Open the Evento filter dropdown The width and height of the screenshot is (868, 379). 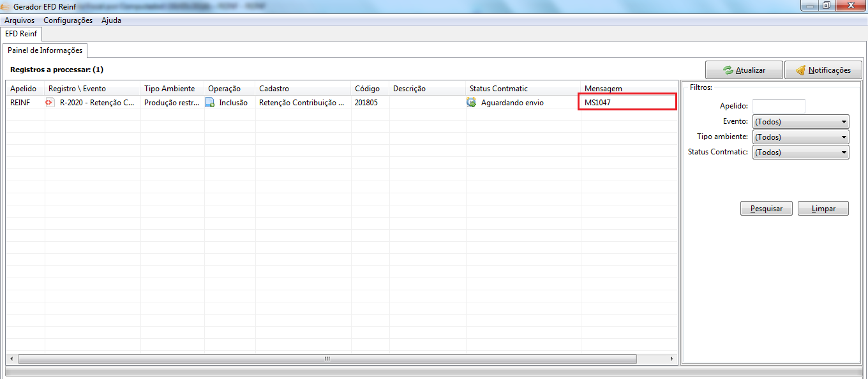[801, 121]
